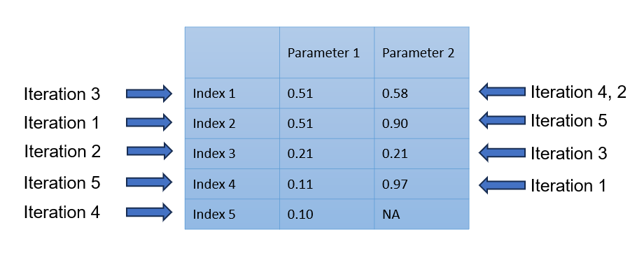Click the arrow next to left Iteration 1
644x260 pixels.
click(148, 122)
